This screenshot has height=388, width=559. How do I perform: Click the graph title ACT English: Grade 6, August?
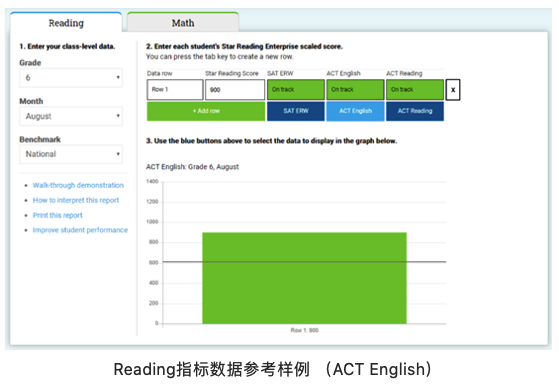[x=193, y=167]
